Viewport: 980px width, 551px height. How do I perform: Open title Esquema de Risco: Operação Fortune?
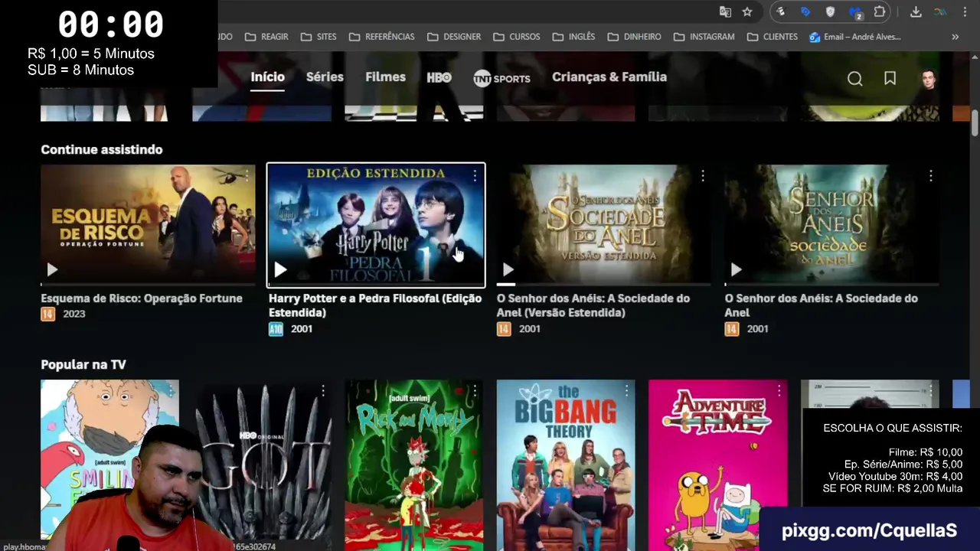pyautogui.click(x=142, y=298)
